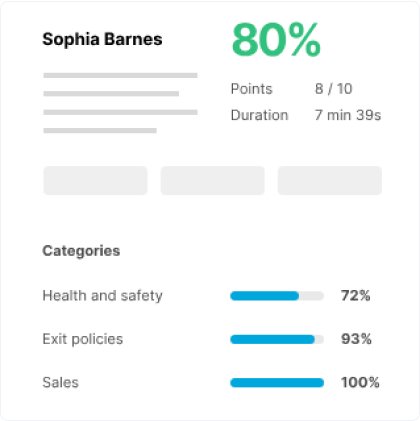Click the 100% category score
Image resolution: width=420 pixels, height=421 pixels.
(x=360, y=382)
